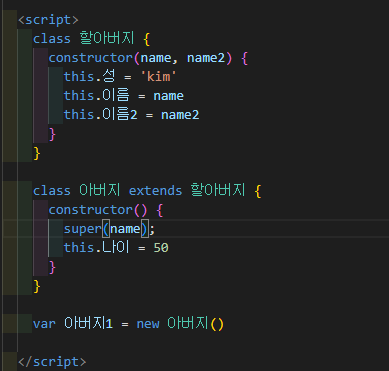This screenshot has height=371, width=389.
Task: Click the opening script tag
Action: pos(48,20)
